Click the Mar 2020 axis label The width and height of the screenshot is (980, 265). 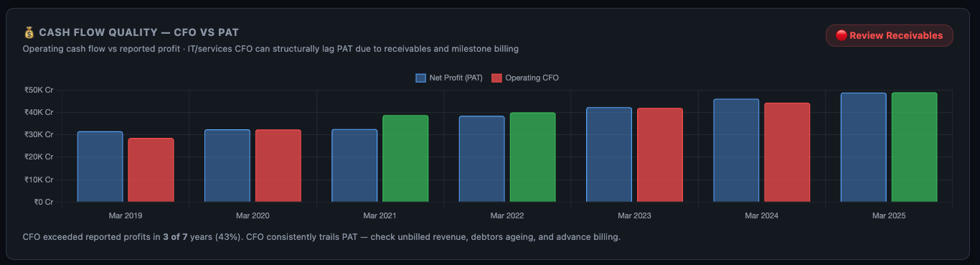point(253,215)
